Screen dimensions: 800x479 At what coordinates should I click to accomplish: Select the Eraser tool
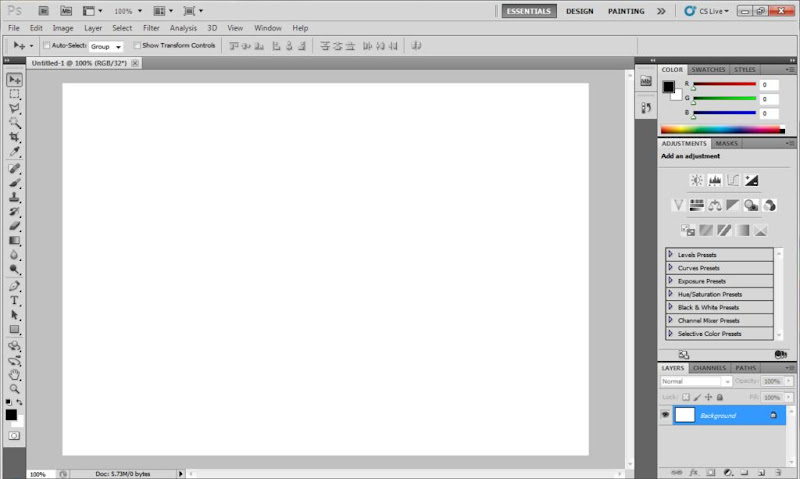coord(14,226)
